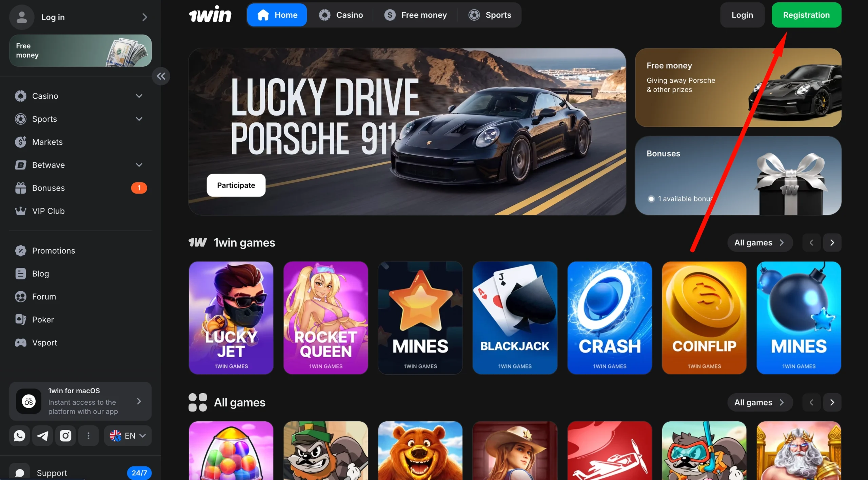Open the blue Mines bomb game tile
This screenshot has width=868, height=480.
[798, 318]
